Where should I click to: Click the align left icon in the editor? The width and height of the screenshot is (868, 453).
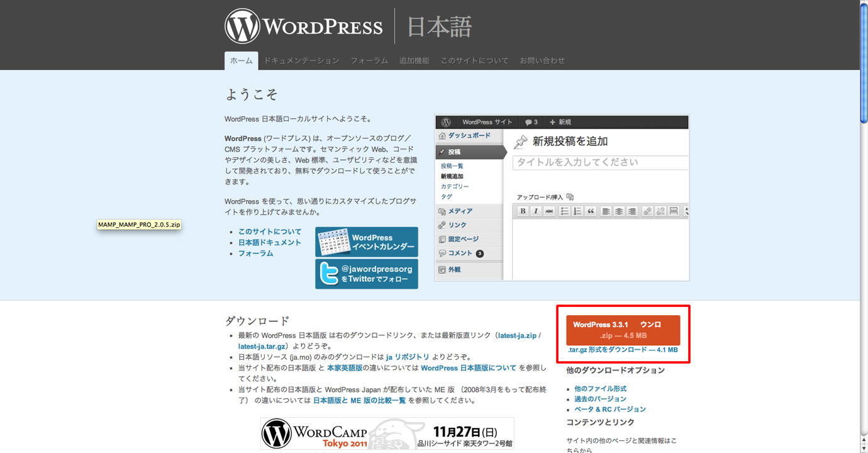pyautogui.click(x=606, y=211)
